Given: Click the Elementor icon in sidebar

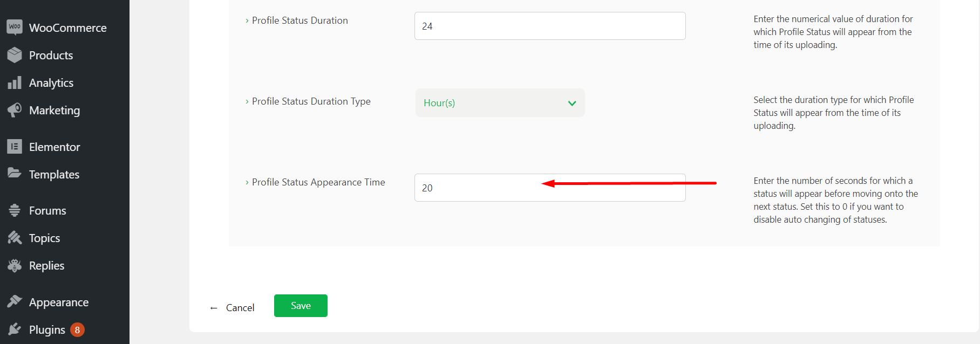Looking at the screenshot, I should [x=15, y=147].
